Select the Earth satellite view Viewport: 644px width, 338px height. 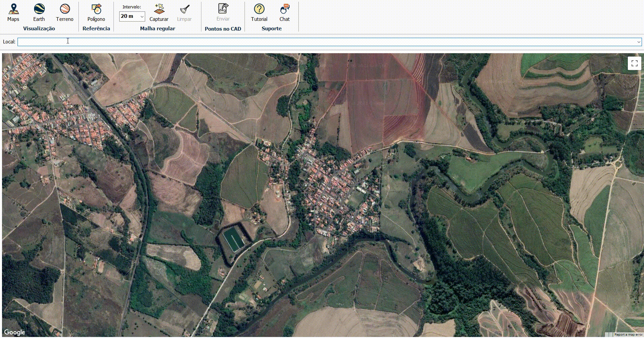click(x=39, y=12)
